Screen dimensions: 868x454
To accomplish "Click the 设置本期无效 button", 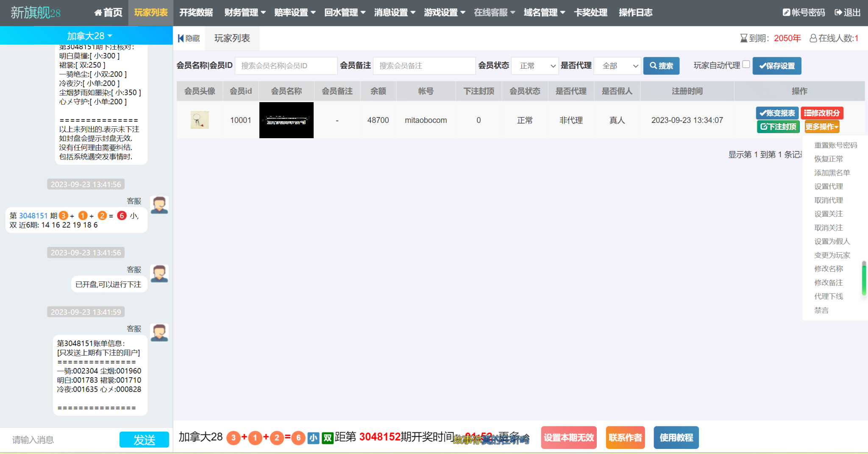I will [x=568, y=437].
